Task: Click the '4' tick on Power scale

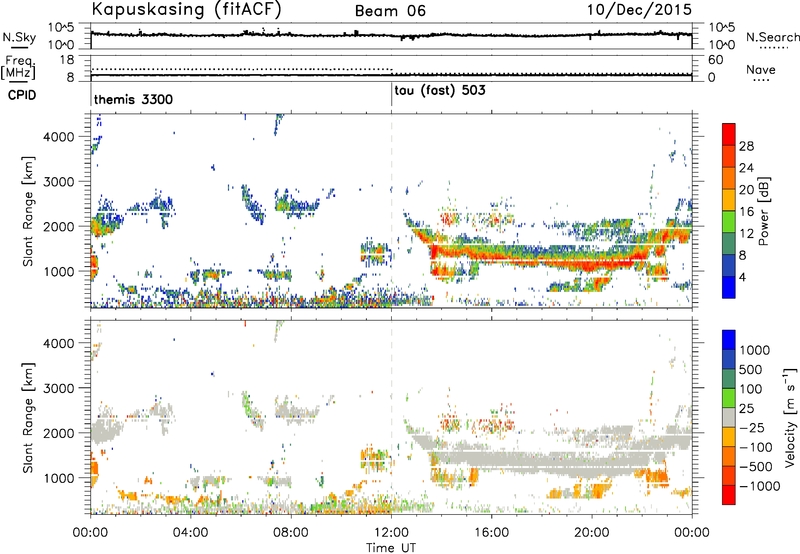Action: 742,277
